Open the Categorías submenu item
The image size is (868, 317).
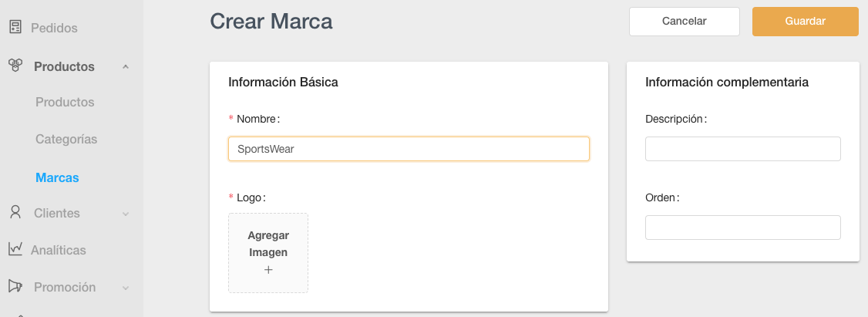click(x=66, y=140)
